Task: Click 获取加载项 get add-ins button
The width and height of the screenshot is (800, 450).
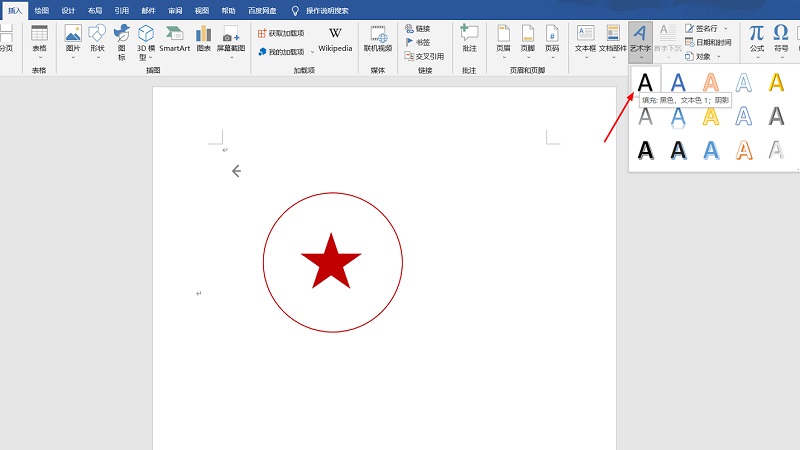Action: (281, 33)
